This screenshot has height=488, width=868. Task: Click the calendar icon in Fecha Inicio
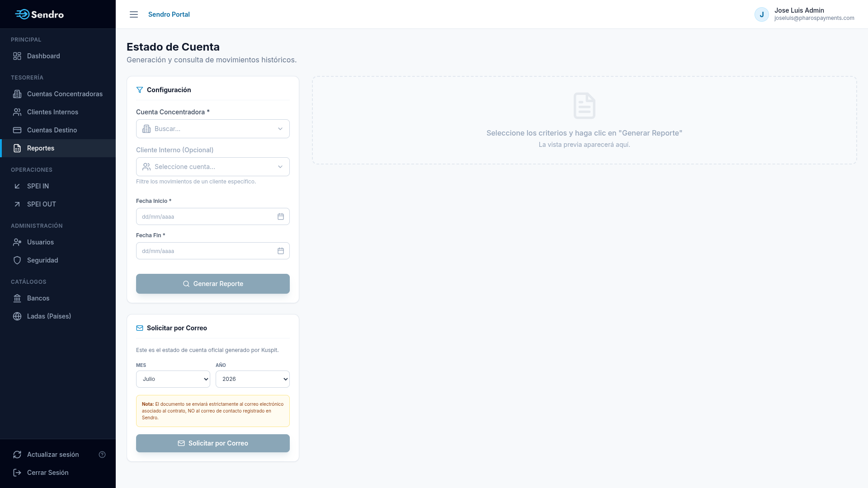[x=281, y=216]
